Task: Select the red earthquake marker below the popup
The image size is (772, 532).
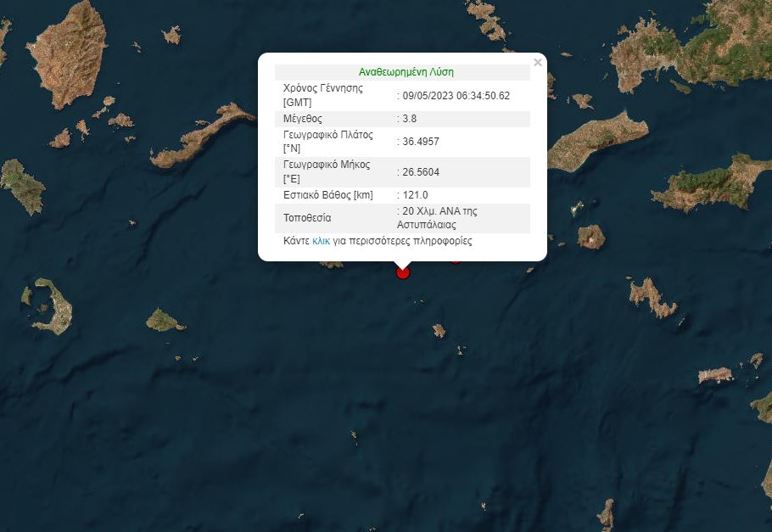Action: pos(403,272)
